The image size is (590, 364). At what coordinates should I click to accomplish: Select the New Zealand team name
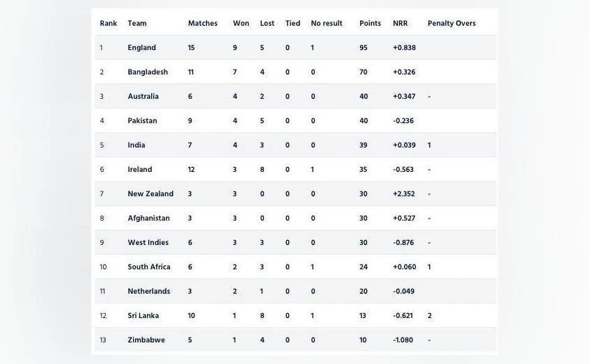(x=150, y=193)
